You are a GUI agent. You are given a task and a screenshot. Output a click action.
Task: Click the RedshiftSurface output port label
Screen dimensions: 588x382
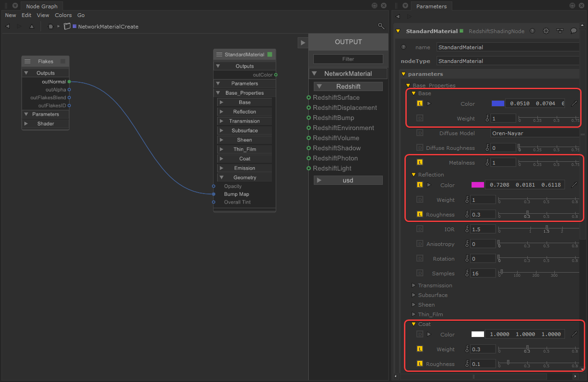pos(336,97)
